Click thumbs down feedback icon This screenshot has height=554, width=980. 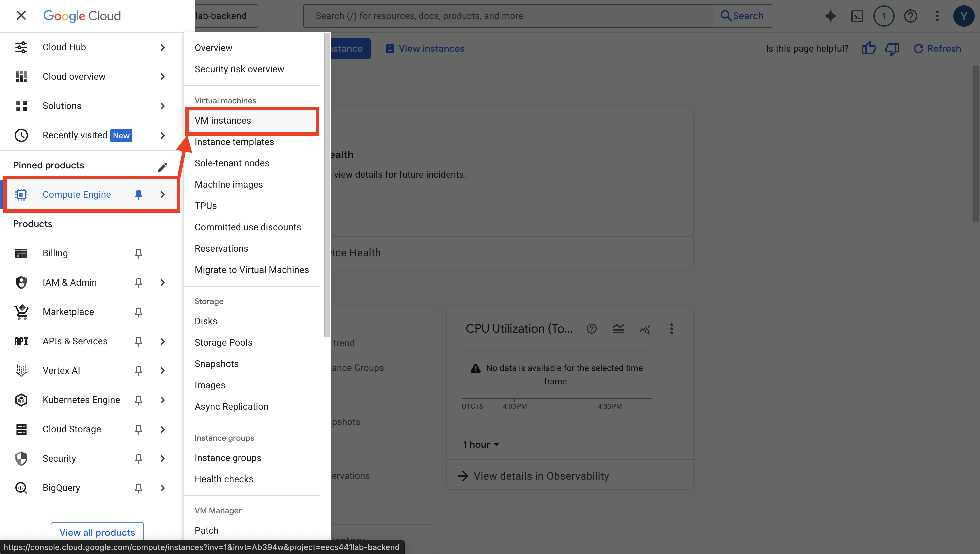892,49
